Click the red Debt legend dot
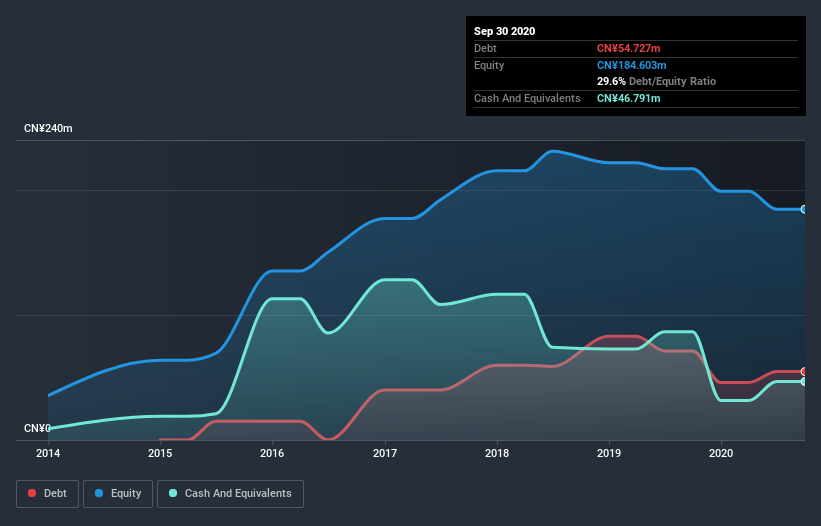 tap(32, 493)
